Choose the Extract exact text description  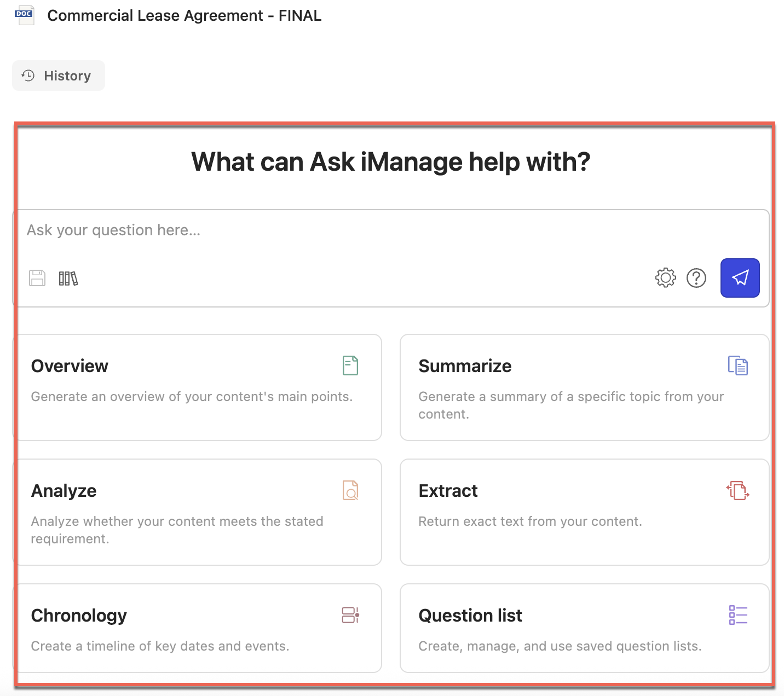[530, 521]
